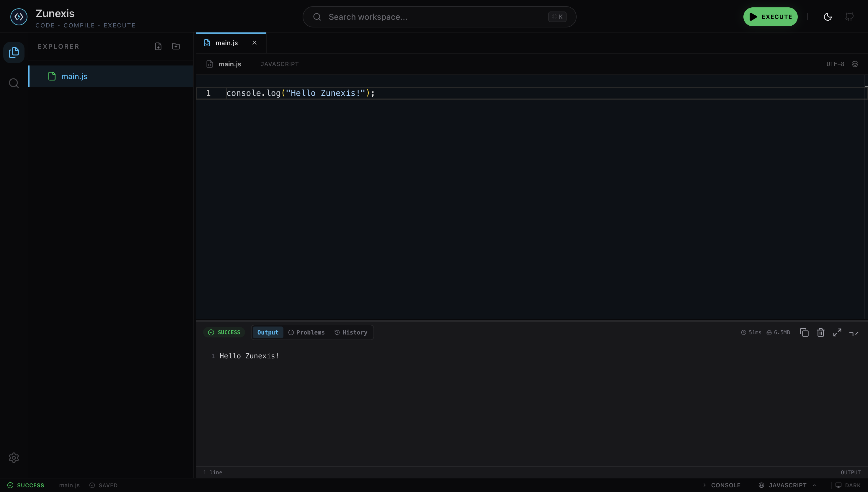The height and width of the screenshot is (492, 868).
Task: Create a new file in Explorer
Action: pyautogui.click(x=158, y=46)
